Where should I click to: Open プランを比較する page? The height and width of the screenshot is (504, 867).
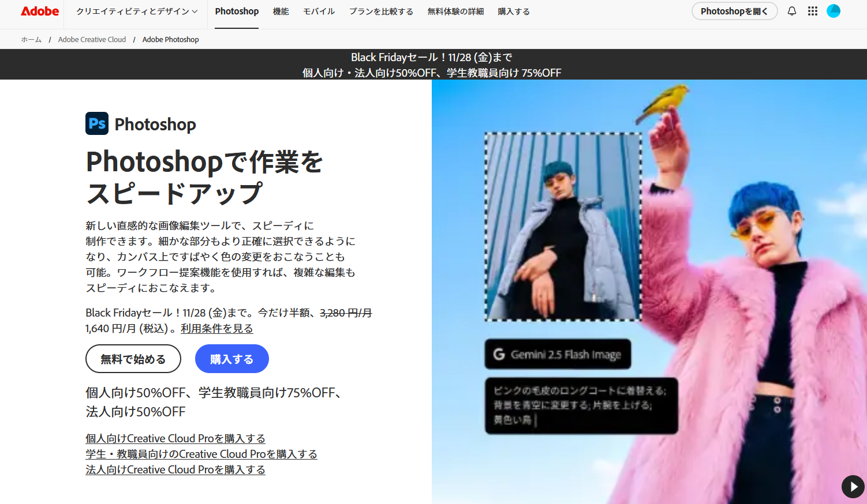[x=381, y=12]
